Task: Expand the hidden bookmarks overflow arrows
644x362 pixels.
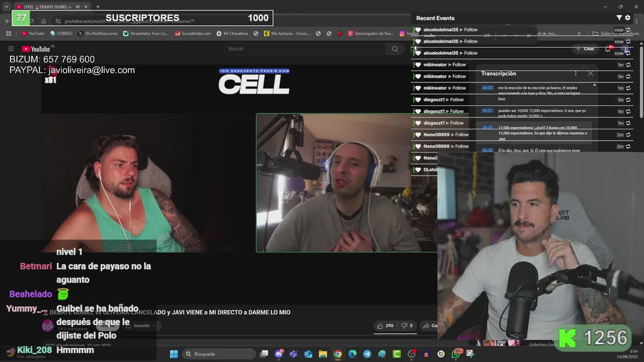Action: (x=579, y=33)
